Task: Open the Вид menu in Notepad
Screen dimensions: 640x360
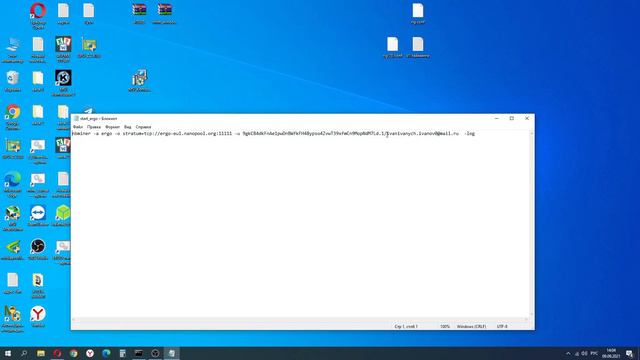Action: [x=128, y=127]
